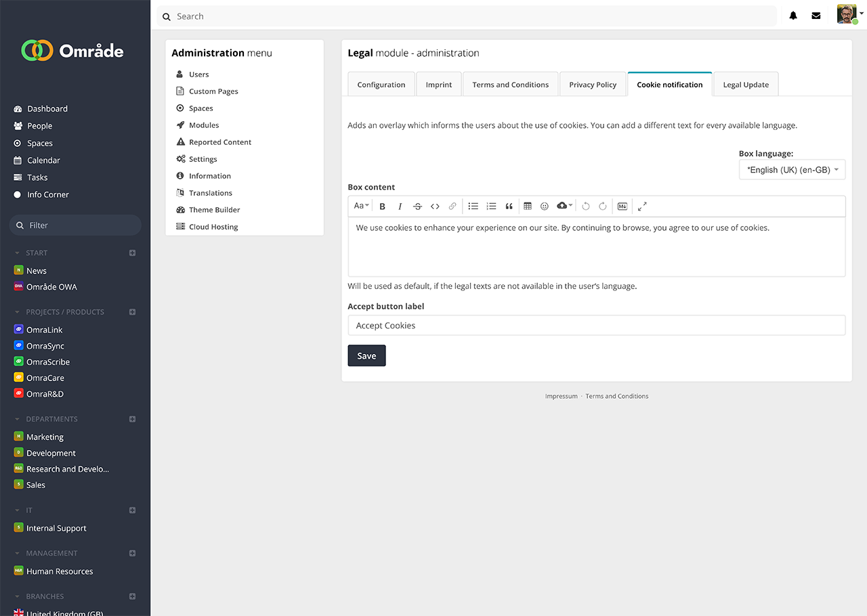This screenshot has width=867, height=616.
Task: Open the text size Aa dropdown
Action: pos(361,206)
